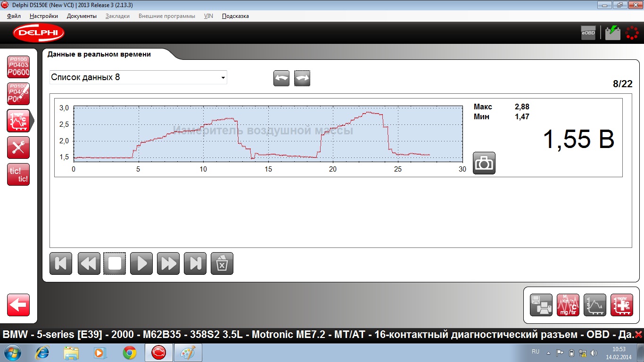The width and height of the screenshot is (644, 362).
Task: Open the Настройки menu
Action: tap(44, 16)
